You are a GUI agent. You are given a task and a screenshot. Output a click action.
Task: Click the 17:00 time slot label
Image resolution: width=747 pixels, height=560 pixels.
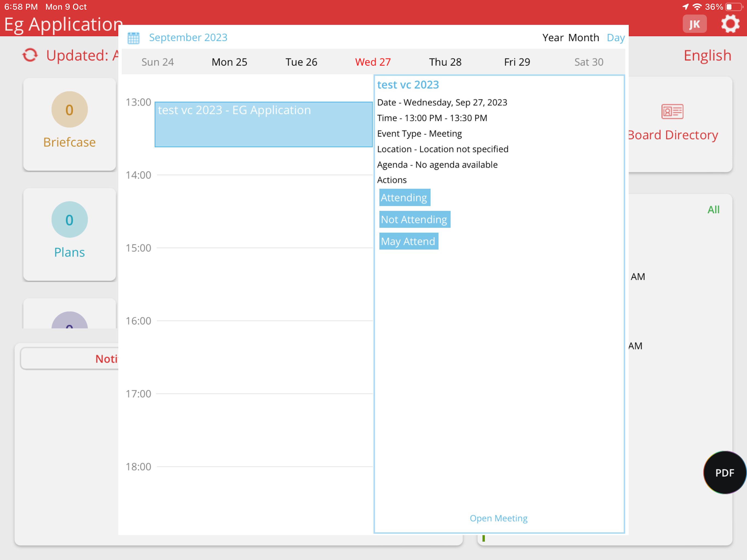[138, 394]
